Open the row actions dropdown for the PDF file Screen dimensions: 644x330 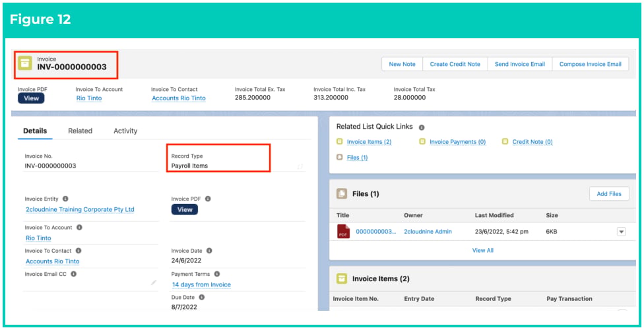click(x=622, y=232)
